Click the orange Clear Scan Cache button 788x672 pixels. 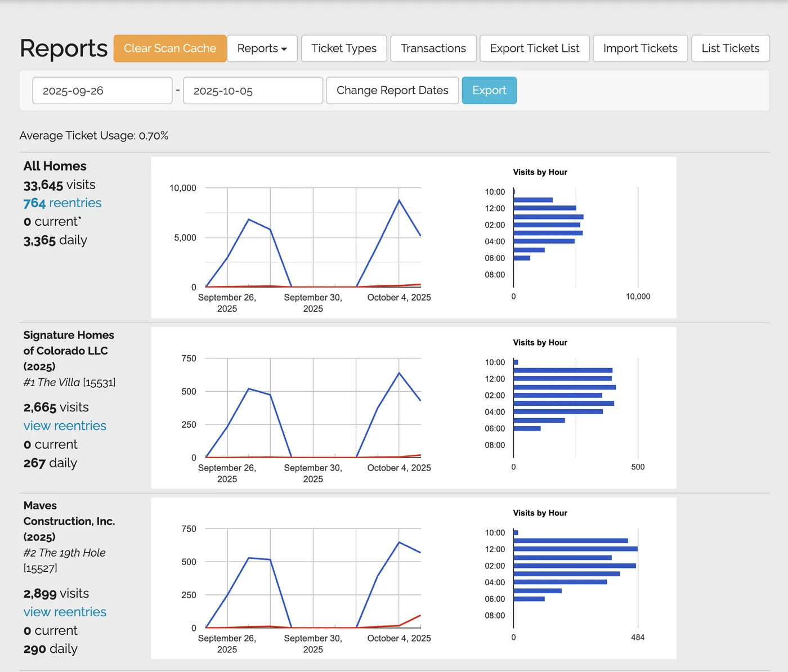coord(170,48)
